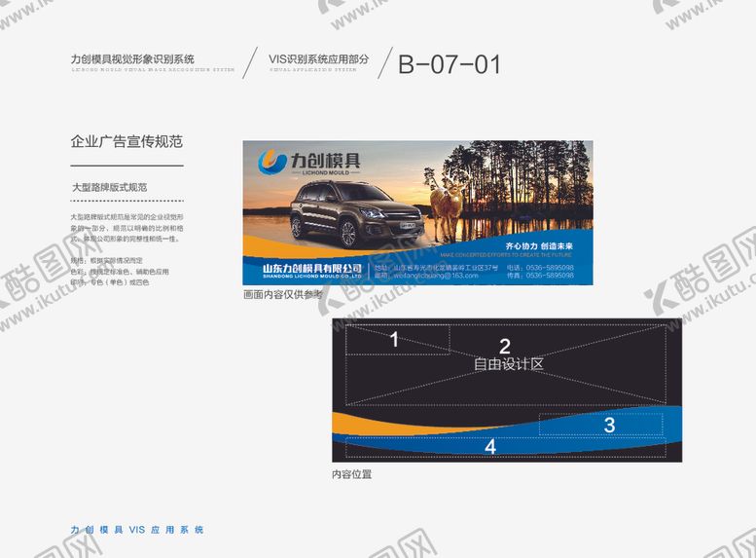Click the '印刷' printing specification line
The image size is (756, 558).
tap(109, 282)
